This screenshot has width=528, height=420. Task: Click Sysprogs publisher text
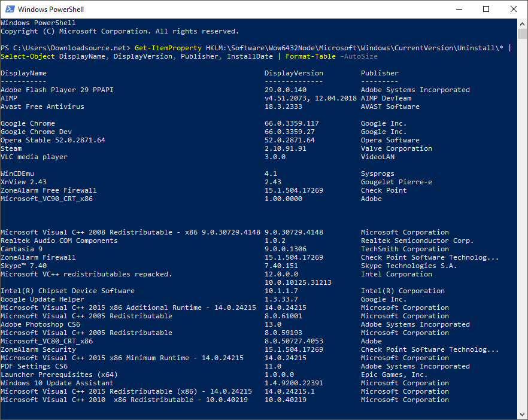378,174
